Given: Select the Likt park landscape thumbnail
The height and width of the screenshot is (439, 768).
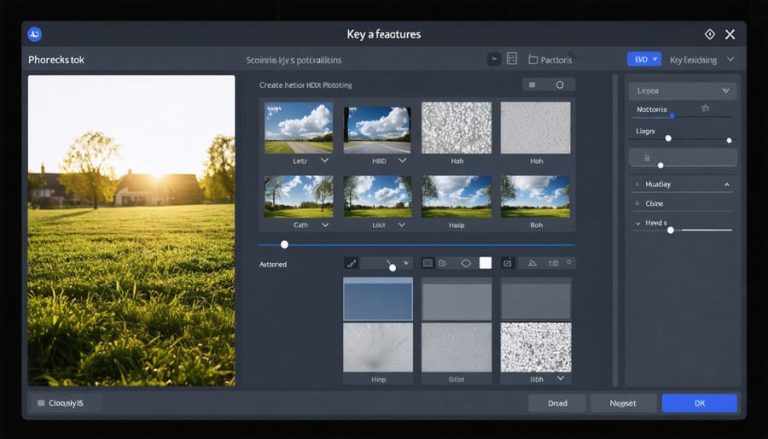Looking at the screenshot, I should click(x=378, y=196).
